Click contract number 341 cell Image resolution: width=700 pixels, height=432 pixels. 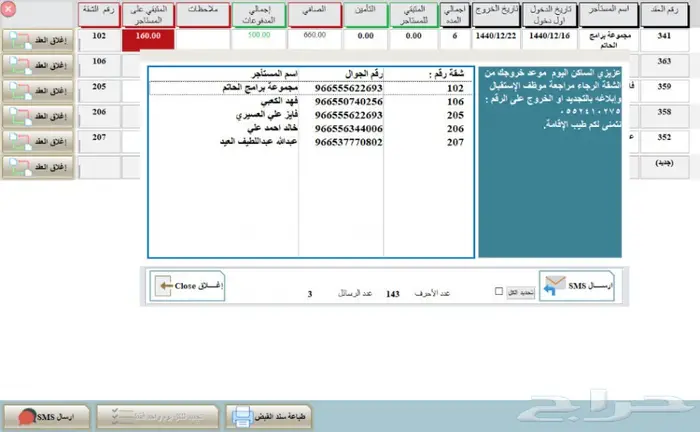(664, 40)
